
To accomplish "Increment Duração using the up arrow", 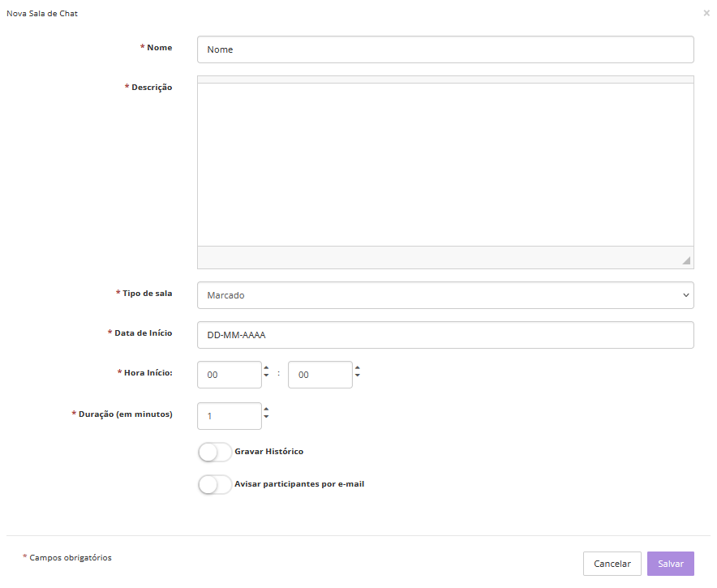I will pyautogui.click(x=266, y=411).
